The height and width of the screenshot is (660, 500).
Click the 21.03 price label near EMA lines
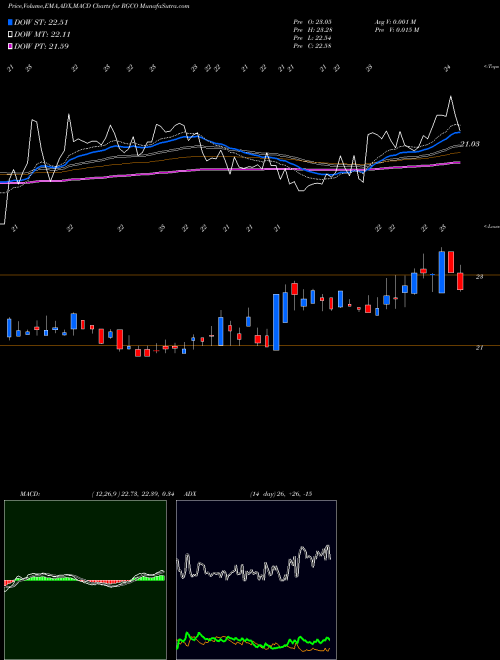470,144
